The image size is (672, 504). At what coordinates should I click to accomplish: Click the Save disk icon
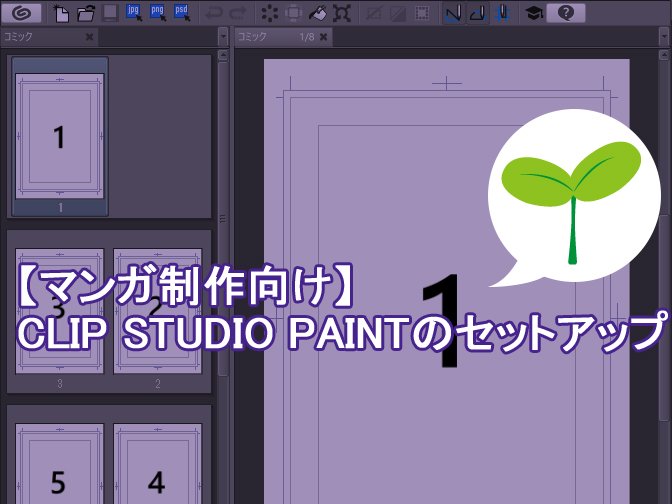point(110,13)
